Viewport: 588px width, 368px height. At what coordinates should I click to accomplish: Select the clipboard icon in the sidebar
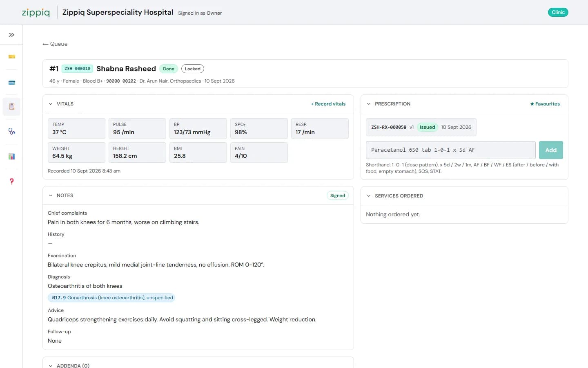pos(11,107)
